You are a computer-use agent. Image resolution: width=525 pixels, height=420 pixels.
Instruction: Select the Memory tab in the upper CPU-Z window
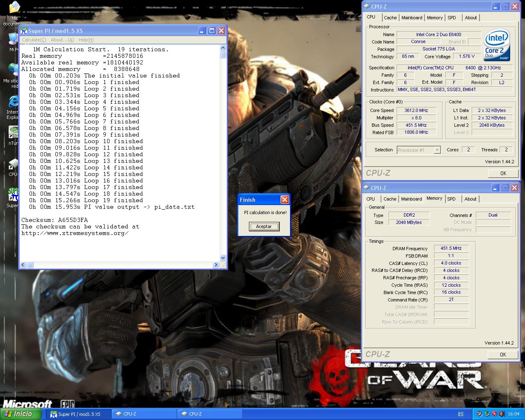pos(434,18)
